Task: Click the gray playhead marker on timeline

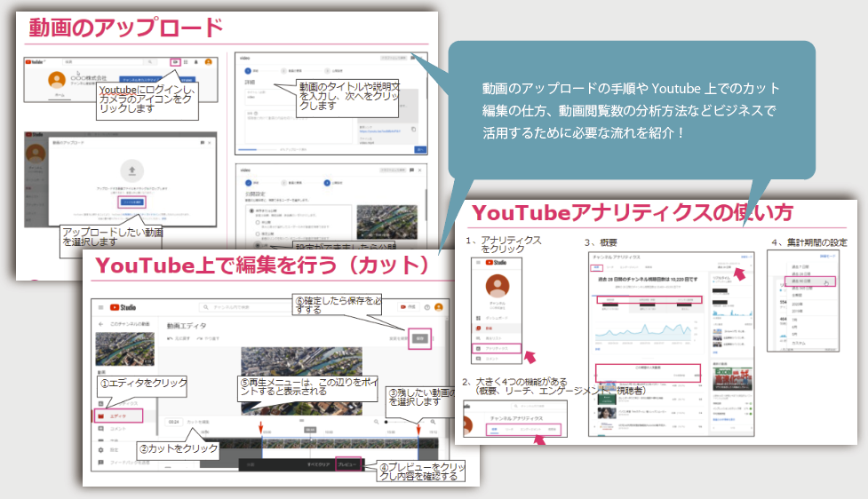Action: [310, 430]
